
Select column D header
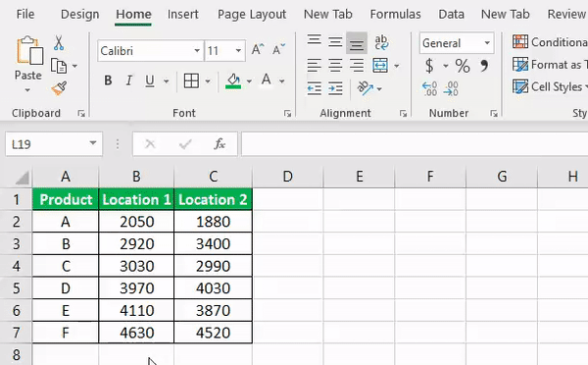(287, 177)
